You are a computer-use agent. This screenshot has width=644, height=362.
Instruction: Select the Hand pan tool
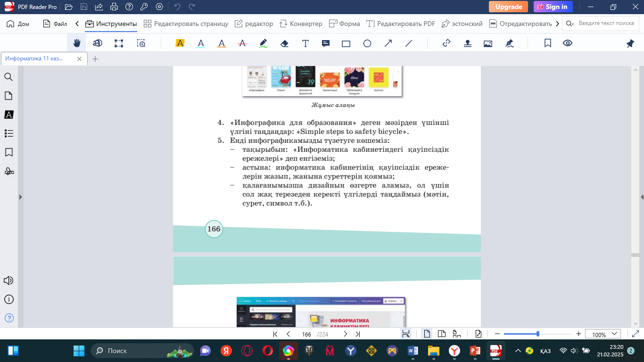click(x=77, y=43)
